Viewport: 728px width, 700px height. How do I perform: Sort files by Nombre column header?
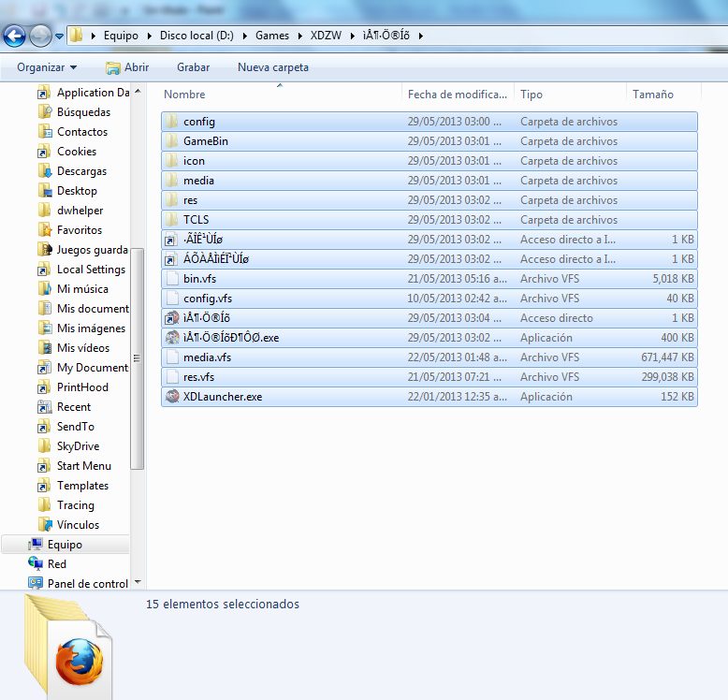tap(185, 95)
